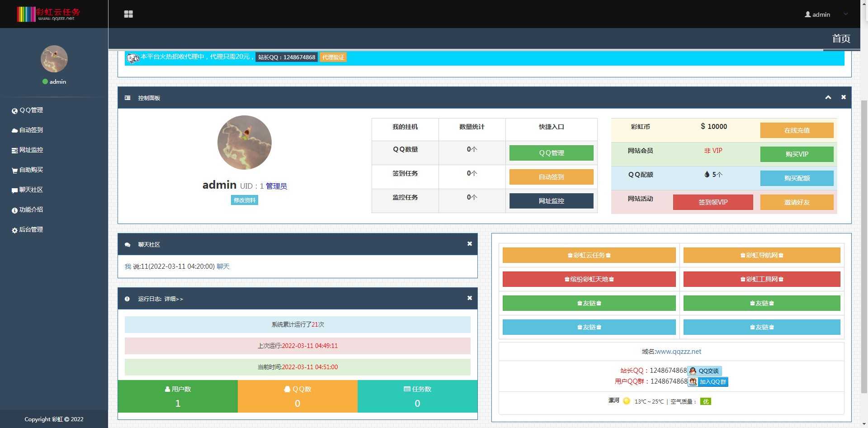
Task: Click the 我 link in chat message
Action: pyautogui.click(x=128, y=266)
